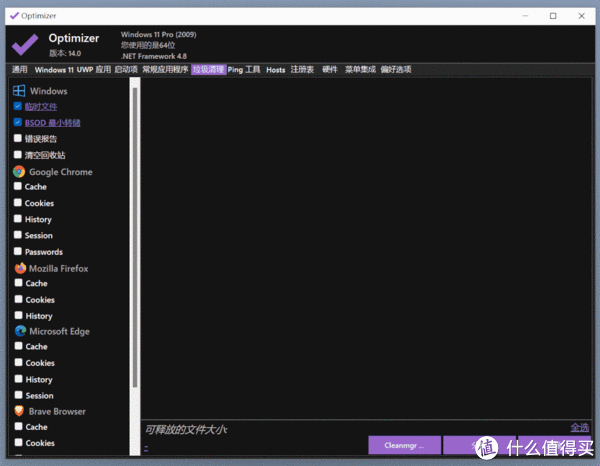This screenshot has width=600, height=466.
Task: Click the cleanup list vertical scrollbar
Action: click(x=135, y=237)
